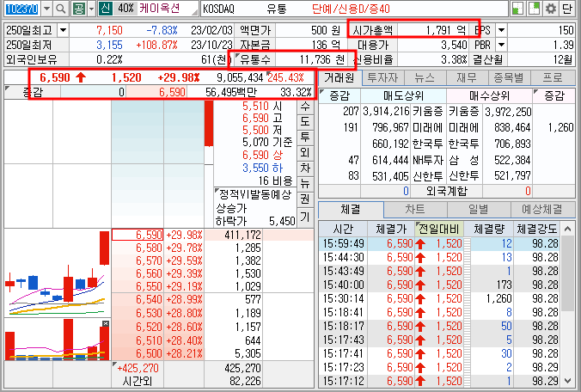This screenshot has height=392, width=581.
Task: Switch to the 거래원 tab
Action: 339,78
